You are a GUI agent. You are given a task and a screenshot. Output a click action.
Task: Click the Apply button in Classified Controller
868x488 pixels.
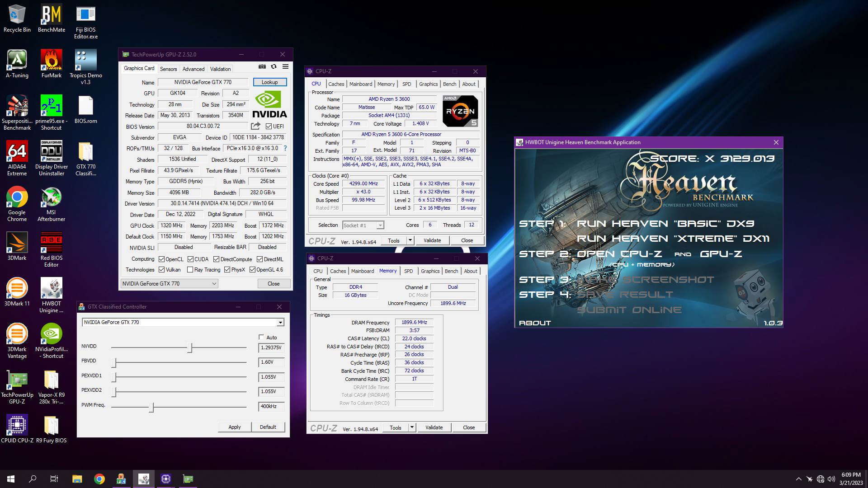(235, 427)
